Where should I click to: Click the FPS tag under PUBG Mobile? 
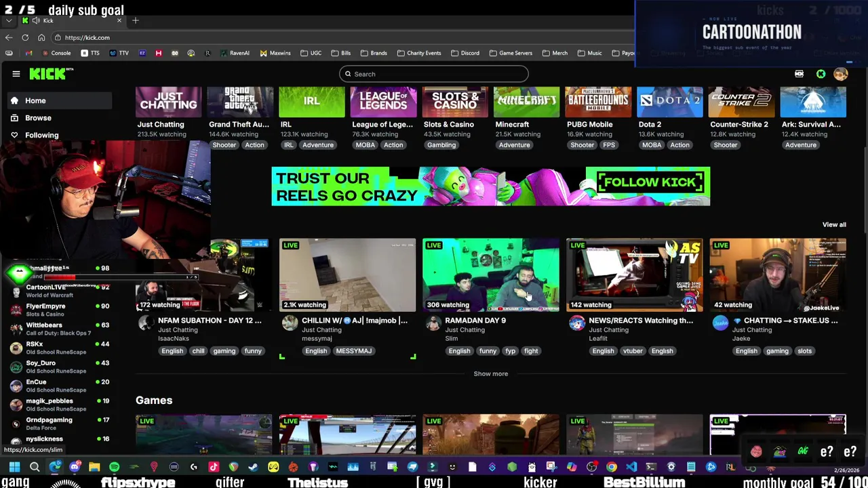(x=609, y=145)
